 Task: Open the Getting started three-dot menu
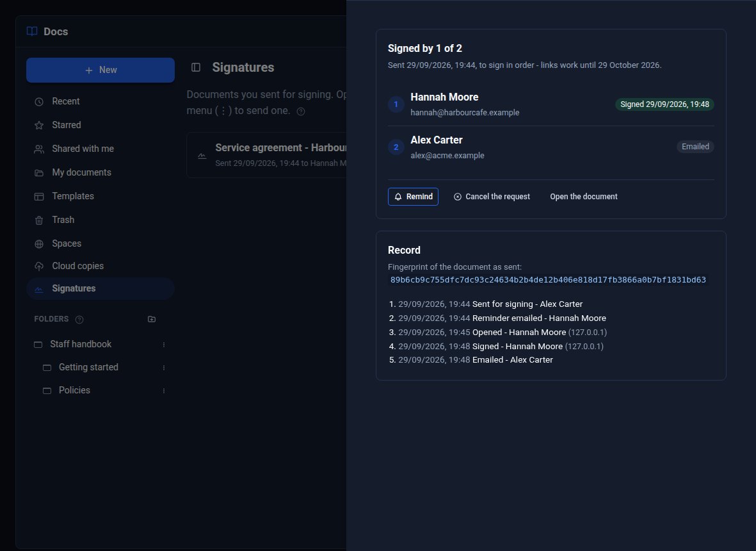[x=164, y=368]
